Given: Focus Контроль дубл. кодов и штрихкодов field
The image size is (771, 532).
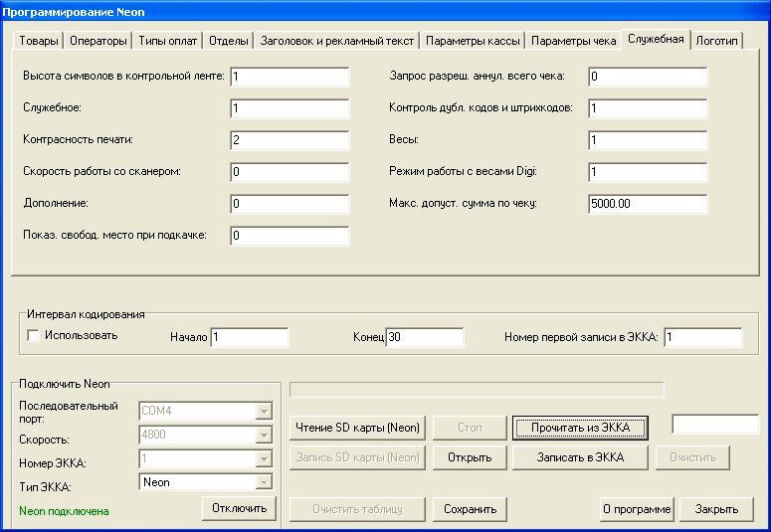Looking at the screenshot, I should click(648, 108).
